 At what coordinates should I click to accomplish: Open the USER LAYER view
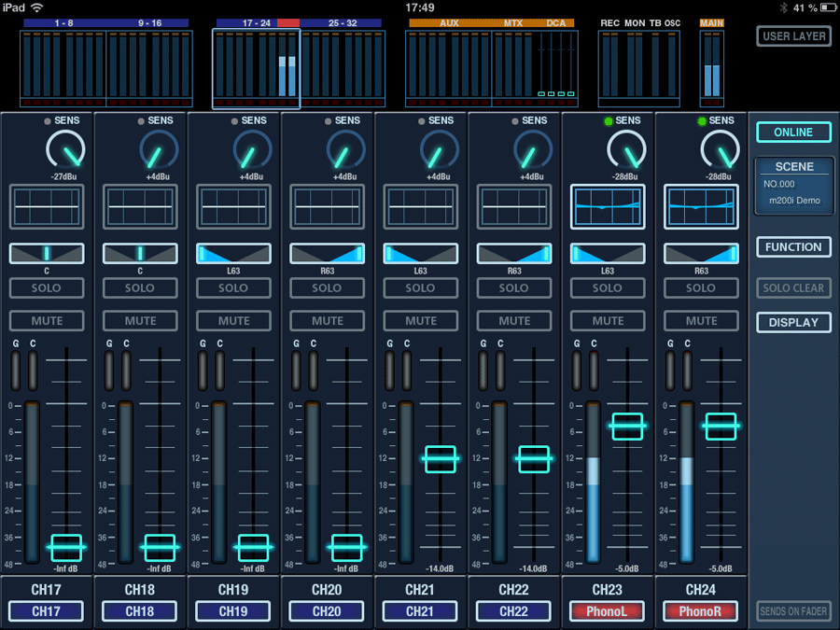pos(793,36)
